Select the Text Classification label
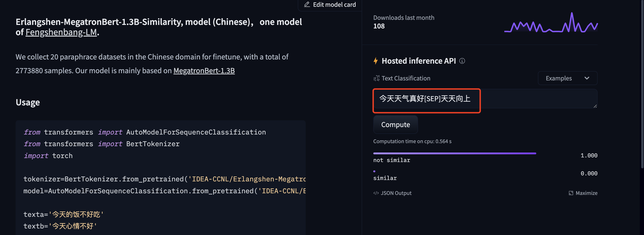This screenshot has width=644, height=235. tap(405, 78)
